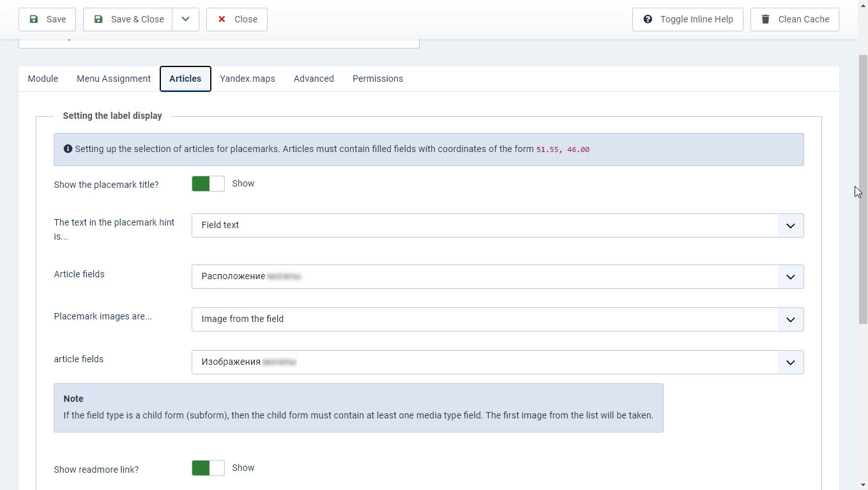Expand Placemark images are dropdown

coord(498,319)
